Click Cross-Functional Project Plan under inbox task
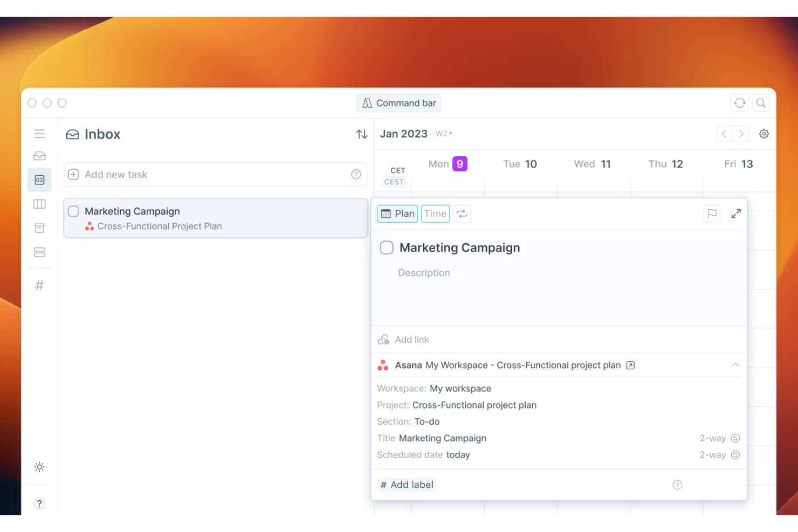 [x=160, y=226]
